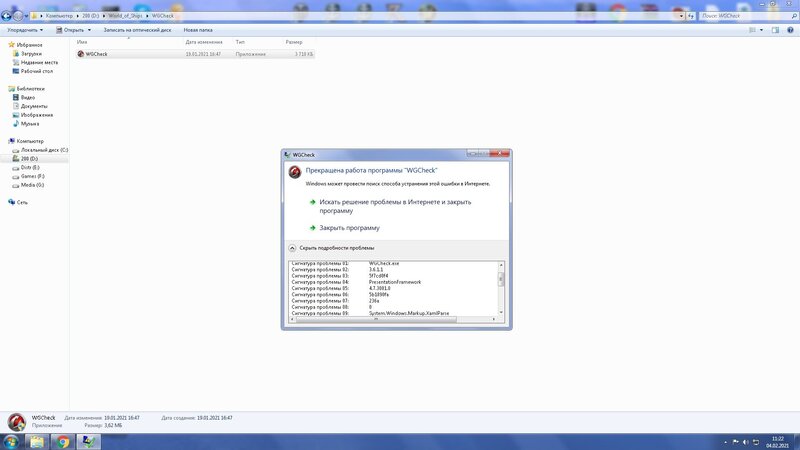
Task: Click the Action Center flag tray icon
Action: tap(736, 442)
